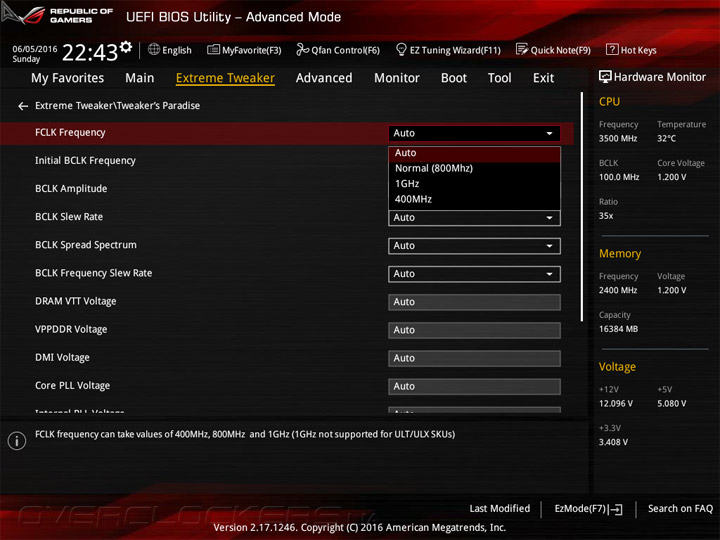Viewport: 720px width, 540px height.
Task: Open the BCLK Frequency Slew Rate dropdown
Action: (474, 274)
